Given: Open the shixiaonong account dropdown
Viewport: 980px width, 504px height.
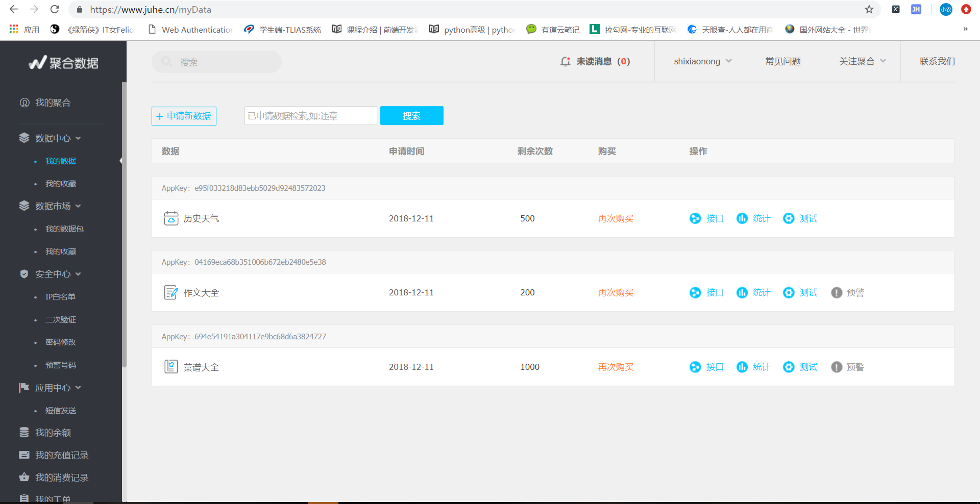Looking at the screenshot, I should click(703, 61).
